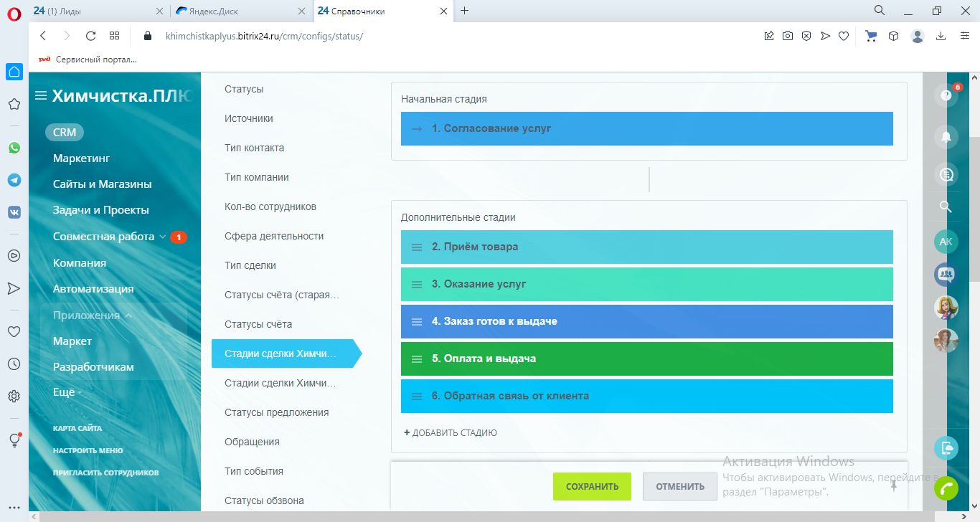Viewport: 980px width, 522px height.
Task: Switch to the (1) Лиды browser tab
Action: click(x=98, y=11)
